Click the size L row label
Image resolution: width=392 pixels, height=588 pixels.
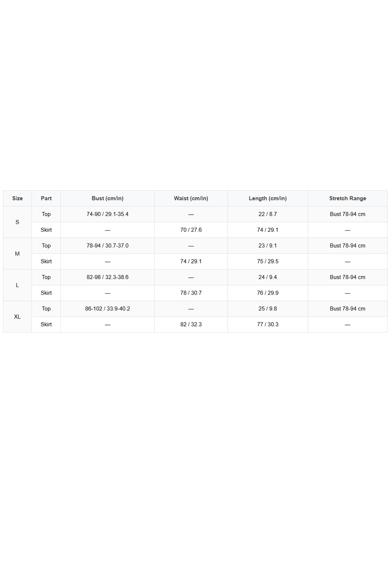point(17,285)
